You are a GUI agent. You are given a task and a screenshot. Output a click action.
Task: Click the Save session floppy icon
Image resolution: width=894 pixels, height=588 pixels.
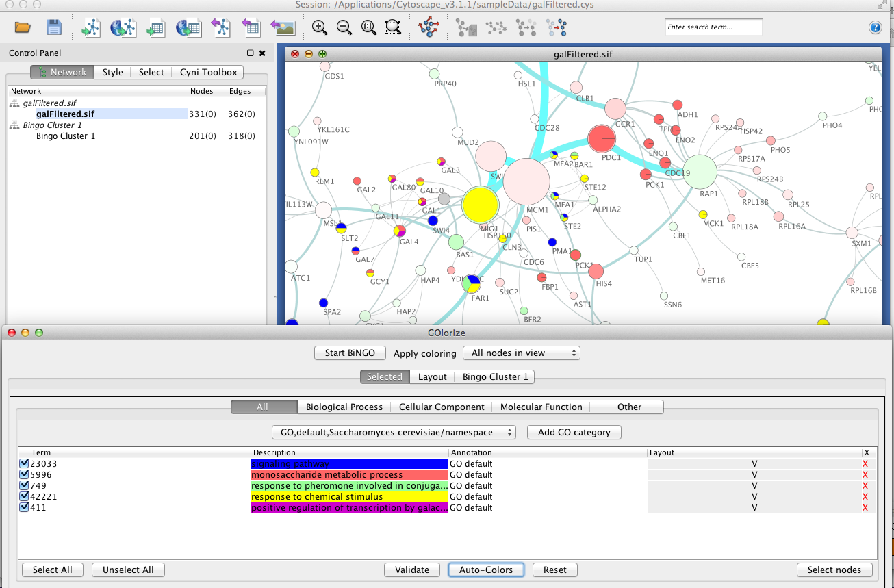click(54, 27)
